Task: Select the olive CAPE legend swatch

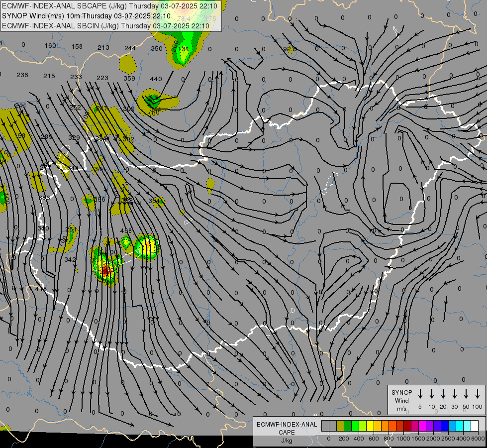Action: click(x=340, y=426)
